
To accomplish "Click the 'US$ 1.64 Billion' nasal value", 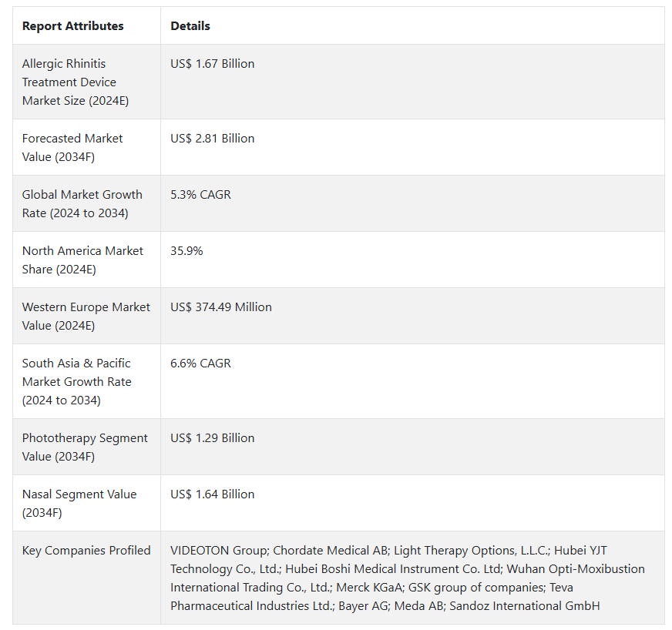I will [x=212, y=494].
